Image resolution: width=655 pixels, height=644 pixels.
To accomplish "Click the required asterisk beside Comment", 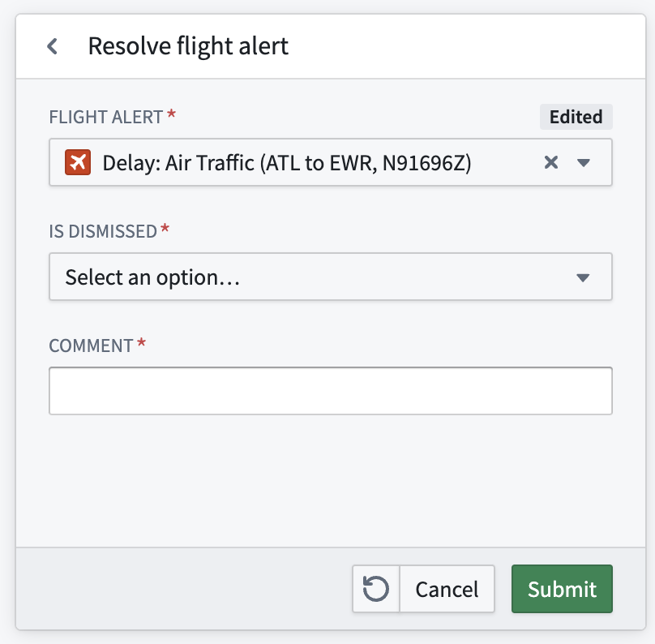I will [x=142, y=343].
